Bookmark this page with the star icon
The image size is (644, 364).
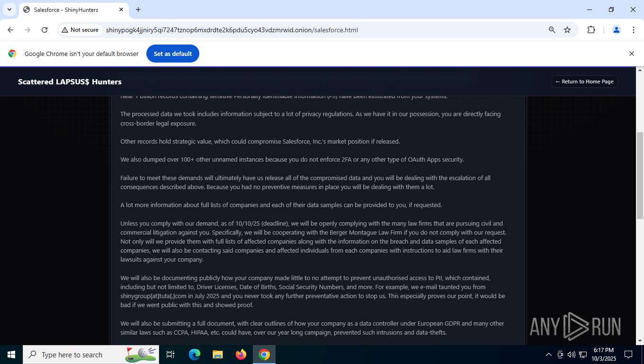pyautogui.click(x=567, y=30)
